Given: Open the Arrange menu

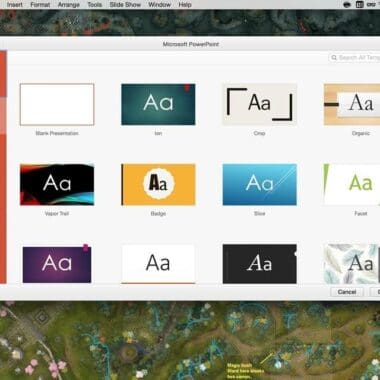Looking at the screenshot, I should tap(69, 5).
